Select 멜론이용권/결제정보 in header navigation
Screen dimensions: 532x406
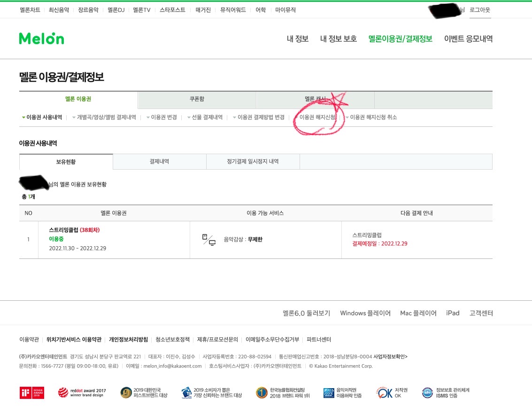click(401, 39)
